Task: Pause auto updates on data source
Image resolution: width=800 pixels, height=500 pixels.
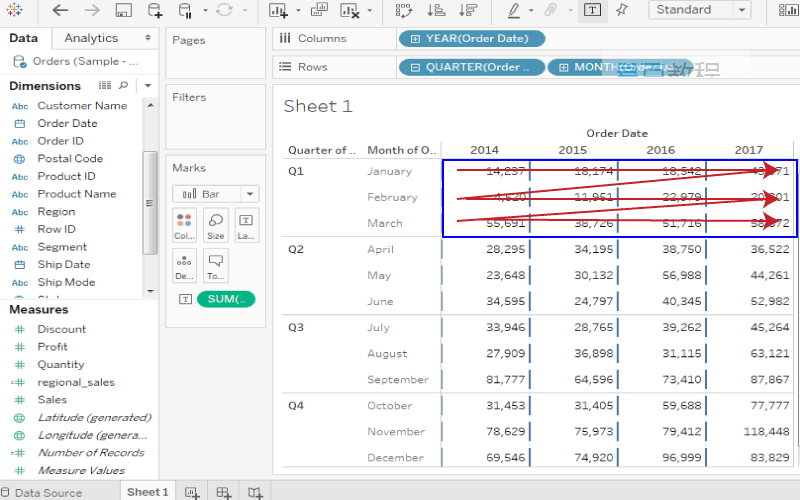Action: pos(185,10)
